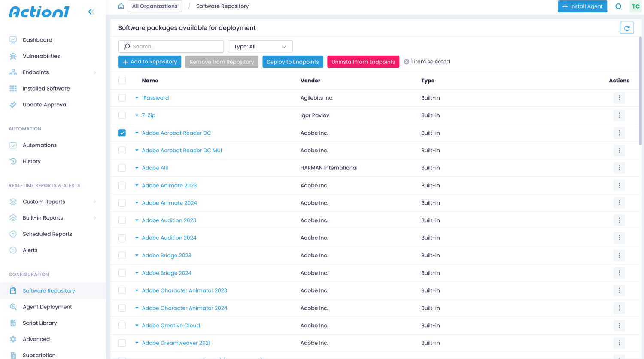
Task: Click the vertical scrollbar of the package list
Action: (x=640, y=91)
